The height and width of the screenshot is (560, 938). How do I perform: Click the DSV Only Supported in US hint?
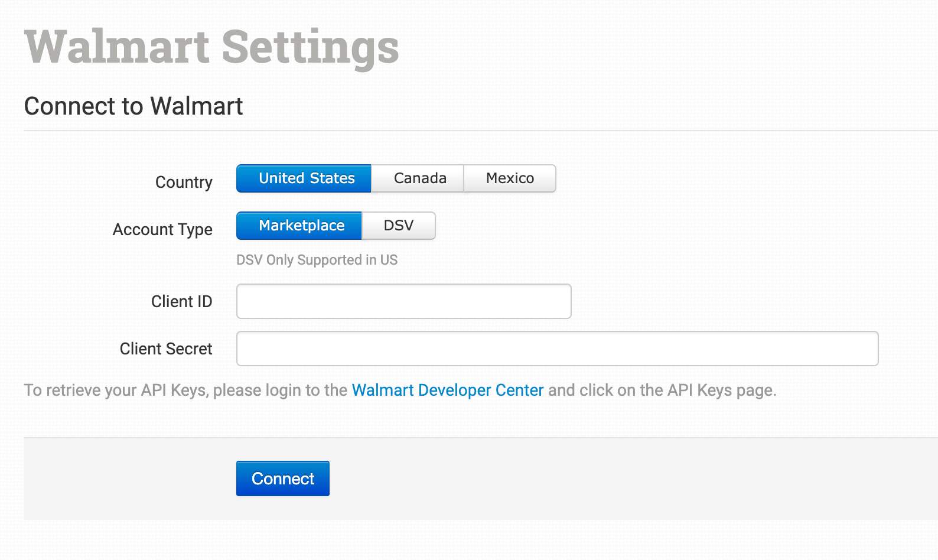(x=317, y=260)
